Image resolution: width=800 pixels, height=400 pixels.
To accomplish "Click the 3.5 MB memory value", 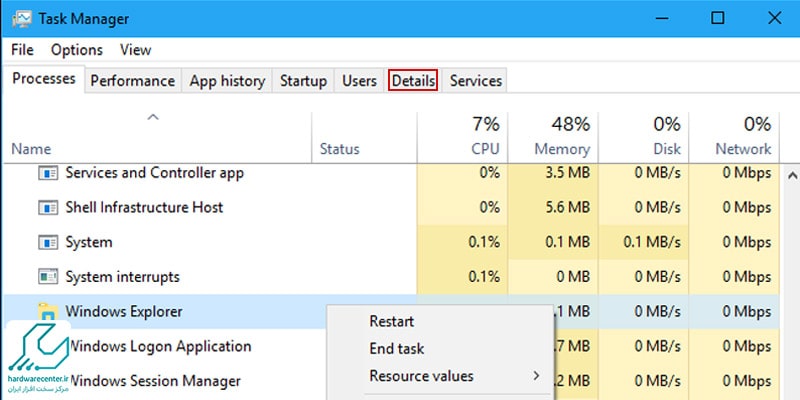I will (x=566, y=173).
